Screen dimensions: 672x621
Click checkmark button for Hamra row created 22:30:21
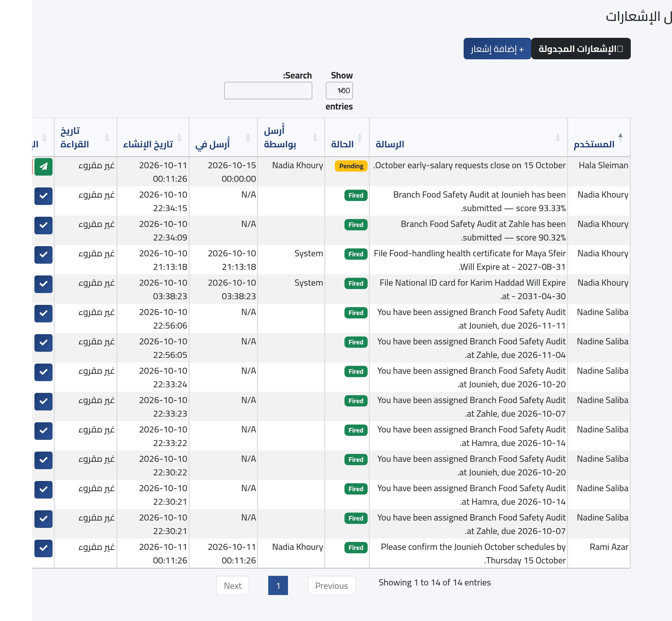[43, 490]
